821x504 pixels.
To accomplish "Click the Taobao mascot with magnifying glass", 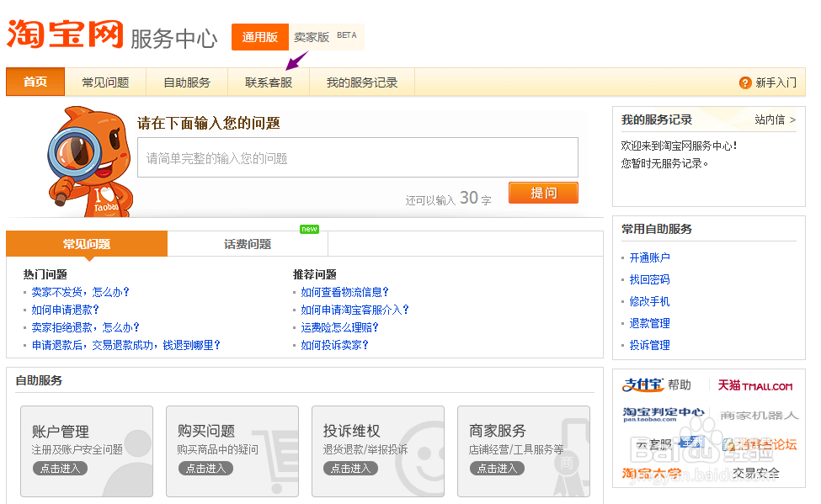I will point(89,162).
